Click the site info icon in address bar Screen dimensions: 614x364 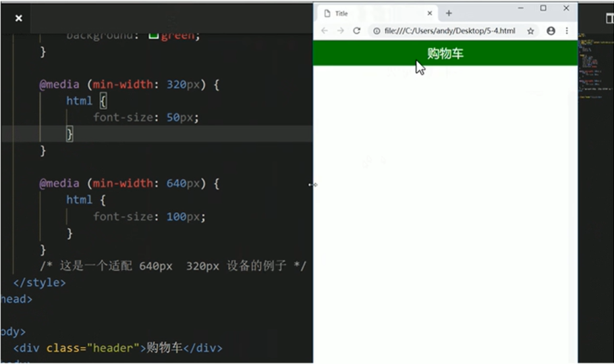coord(376,31)
